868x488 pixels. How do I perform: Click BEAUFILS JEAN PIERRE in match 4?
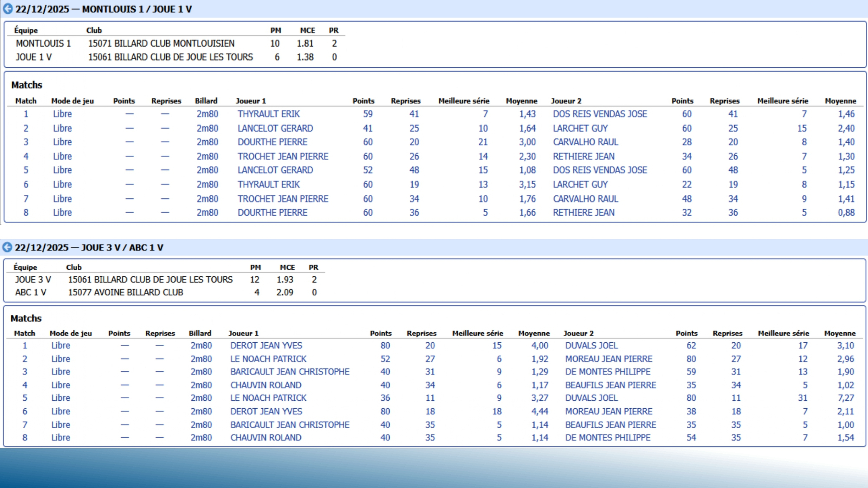pos(610,385)
